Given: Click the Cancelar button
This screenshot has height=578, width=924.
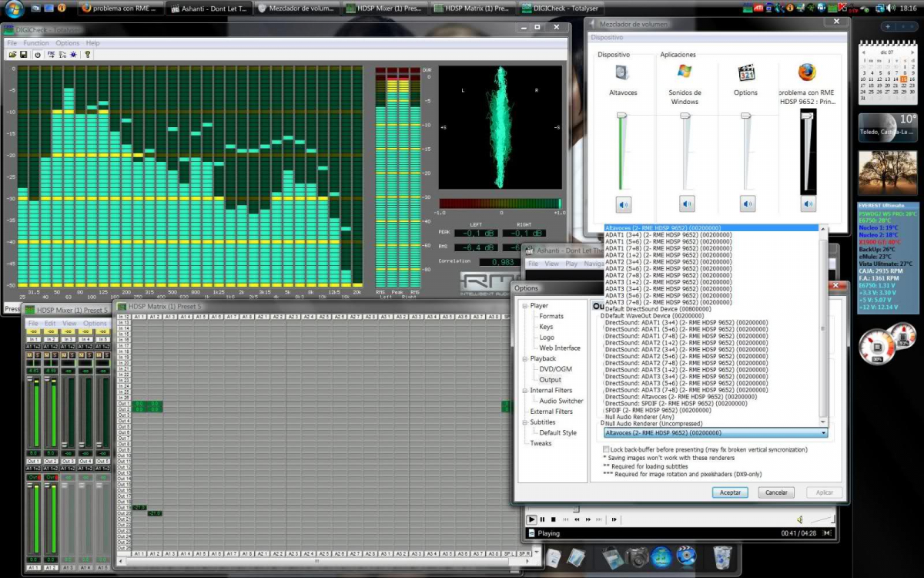Looking at the screenshot, I should 775,492.
